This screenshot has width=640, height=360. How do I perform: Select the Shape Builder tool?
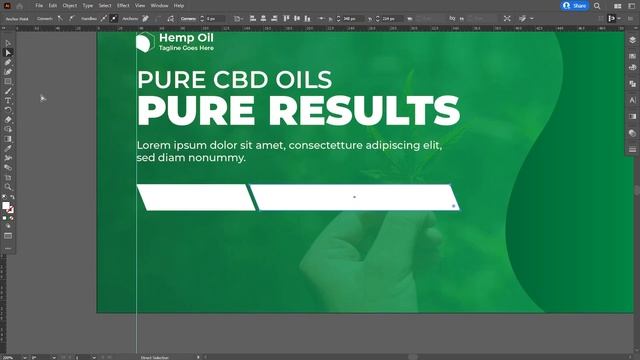point(8,129)
